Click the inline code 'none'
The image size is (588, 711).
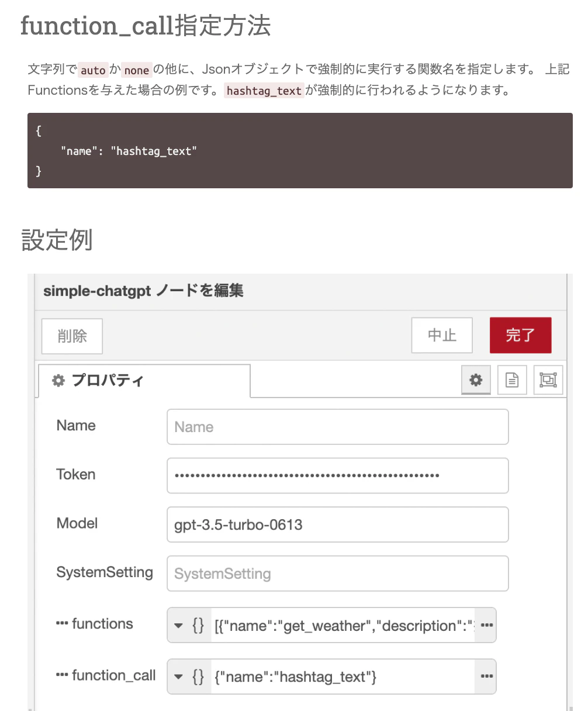pyautogui.click(x=137, y=70)
